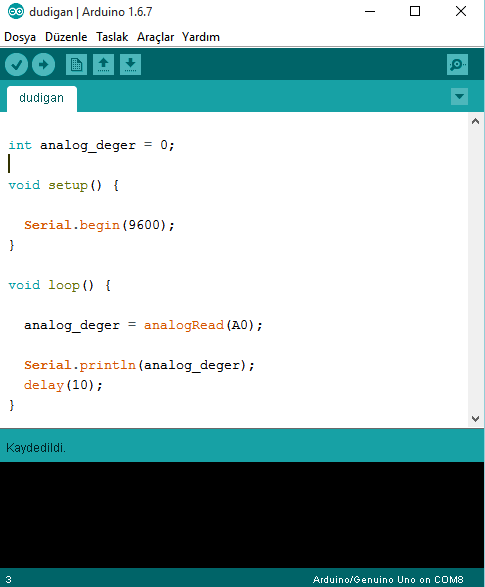
Task: Open the Serial Monitor magnifier icon
Action: [x=457, y=64]
